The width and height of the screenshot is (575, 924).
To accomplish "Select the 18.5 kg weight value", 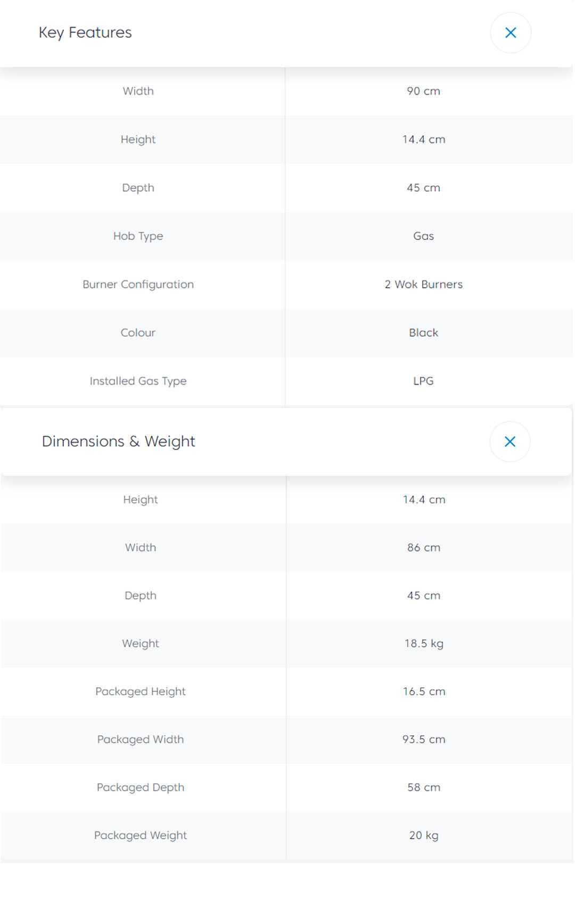I will (423, 644).
